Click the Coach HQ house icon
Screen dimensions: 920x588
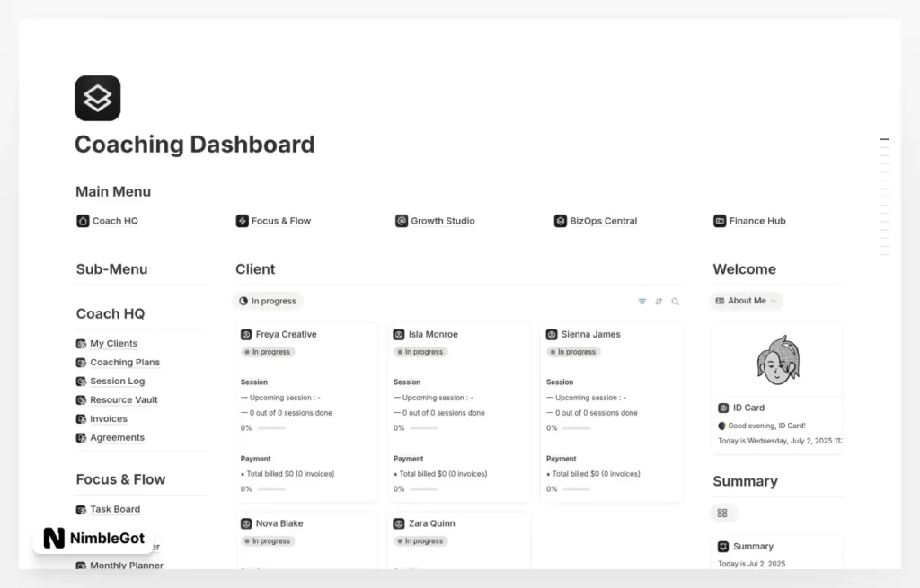click(83, 221)
